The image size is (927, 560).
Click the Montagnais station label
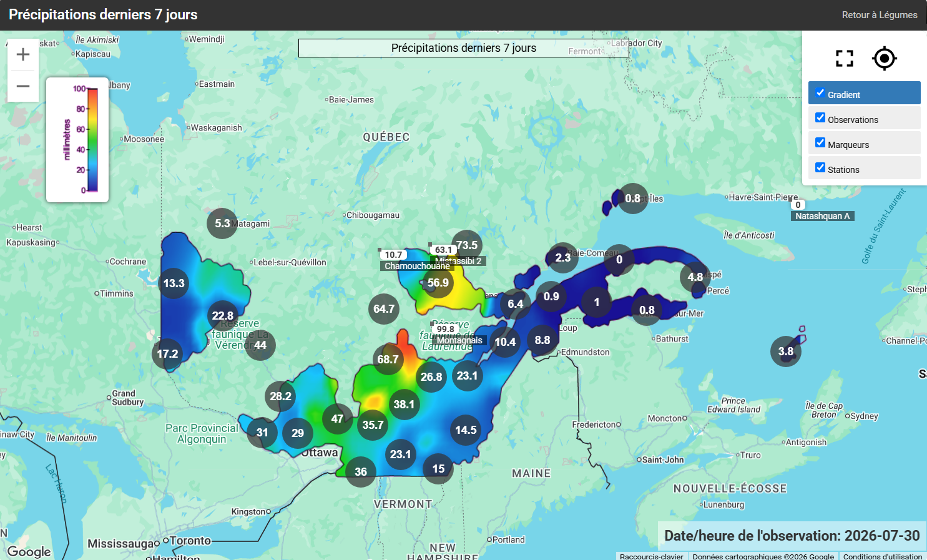[x=460, y=340]
